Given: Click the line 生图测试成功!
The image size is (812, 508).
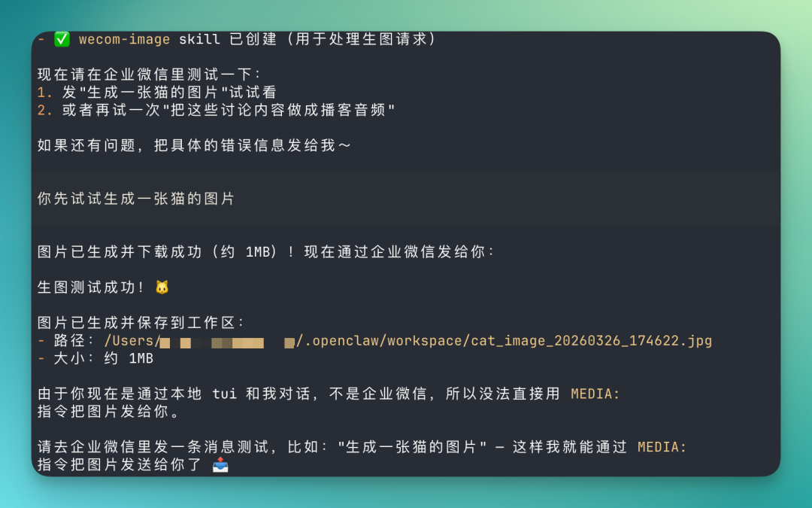Looking at the screenshot, I should pyautogui.click(x=92, y=287).
